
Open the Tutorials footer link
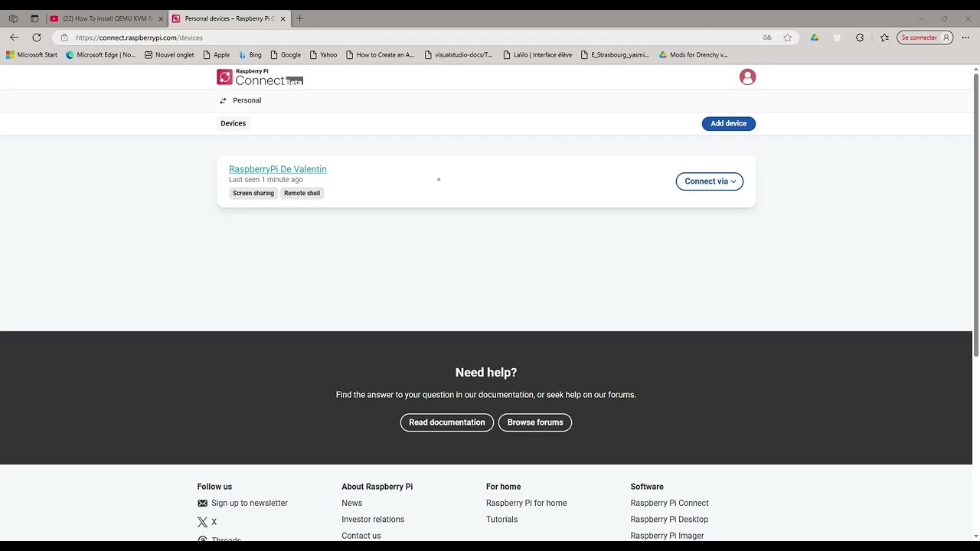pyautogui.click(x=502, y=520)
